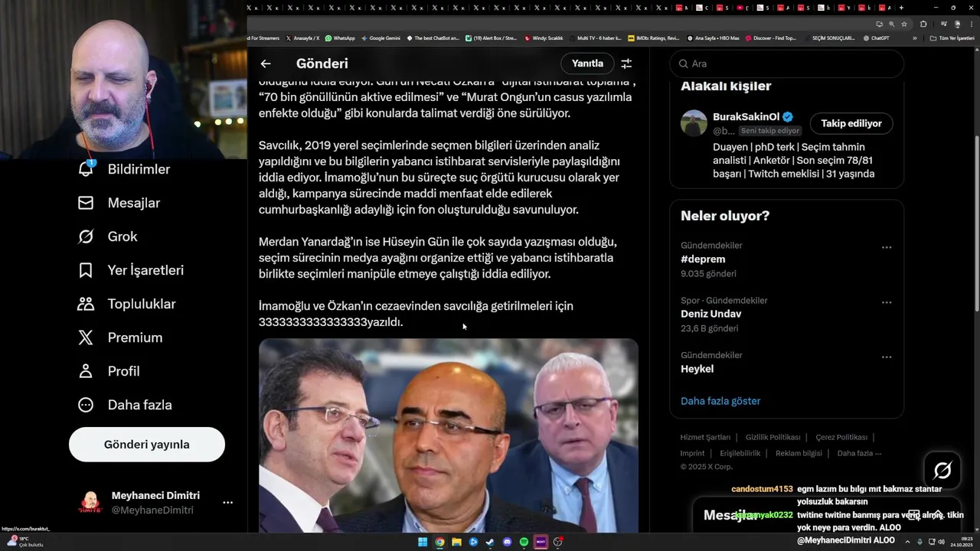980x551 pixels.
Task: Open File Explorer from the taskbar
Action: pyautogui.click(x=456, y=542)
